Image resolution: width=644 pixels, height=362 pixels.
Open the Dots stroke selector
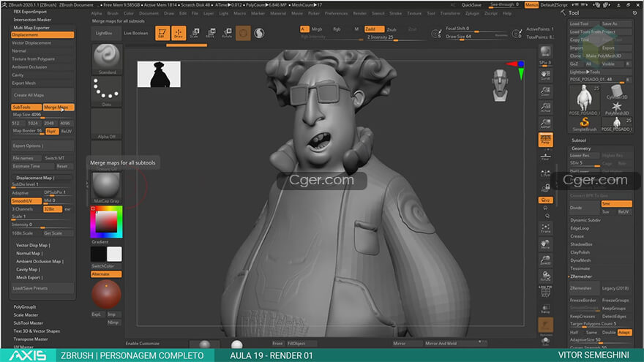(106, 92)
